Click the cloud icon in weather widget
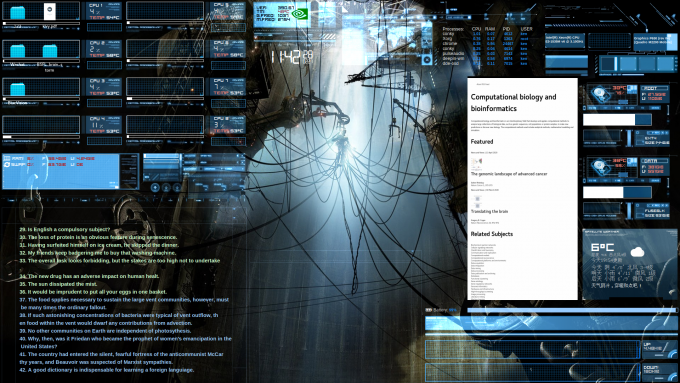This screenshot has width=680, height=383. tap(638, 252)
